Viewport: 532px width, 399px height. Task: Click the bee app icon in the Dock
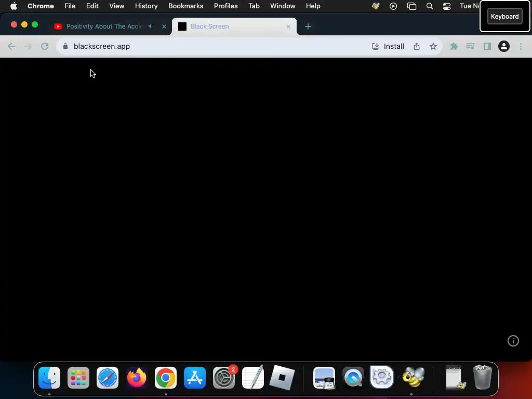tap(413, 377)
